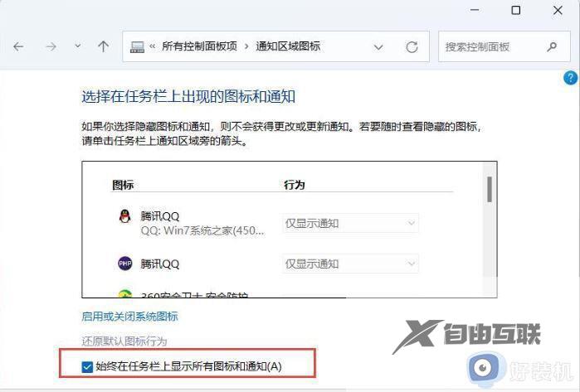
Task: Click the heading 选择在任务栏上出现的图标和通知
Action: click(188, 97)
